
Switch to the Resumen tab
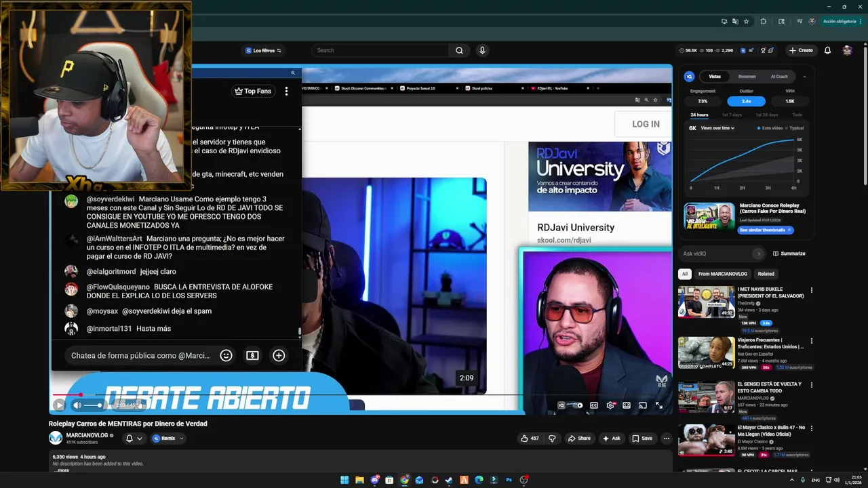[747, 77]
